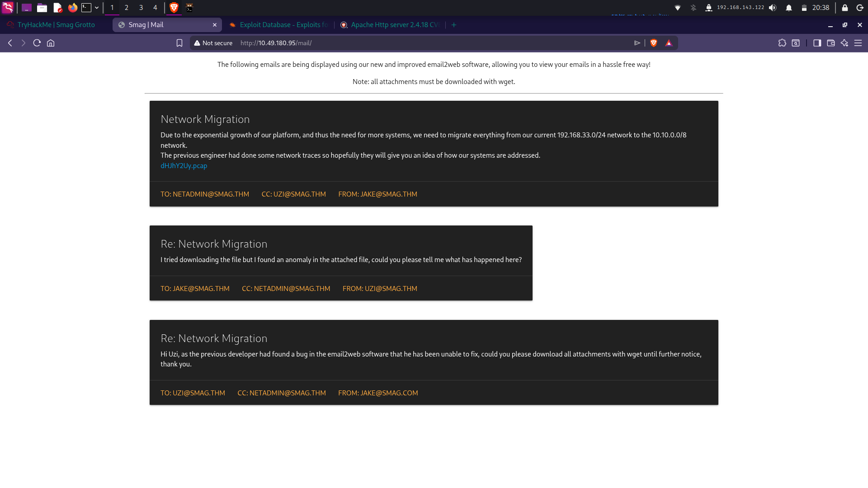Open the terminal launcher in the top panel
This screenshot has width=868, height=488.
click(x=86, y=8)
